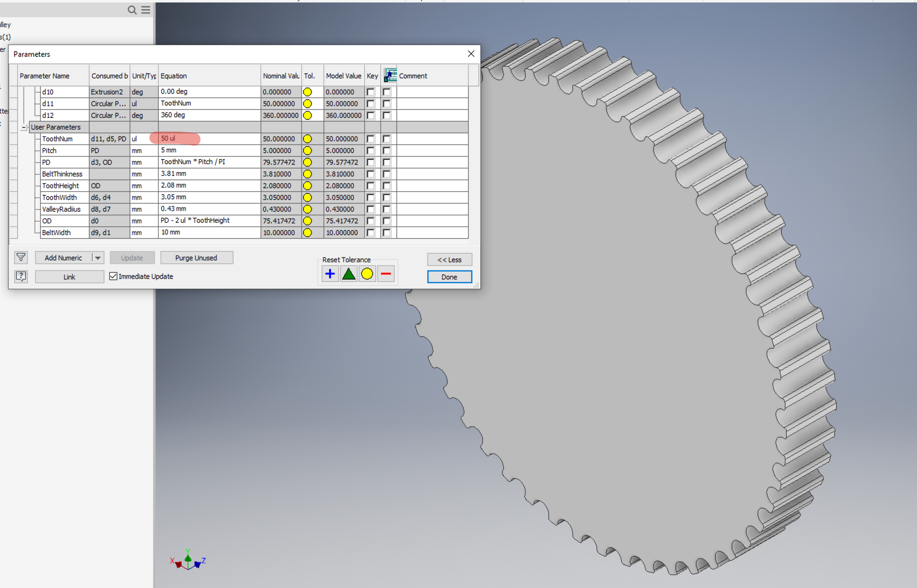Collapse the User Parameters group
This screenshot has height=588, width=917.
24,127
